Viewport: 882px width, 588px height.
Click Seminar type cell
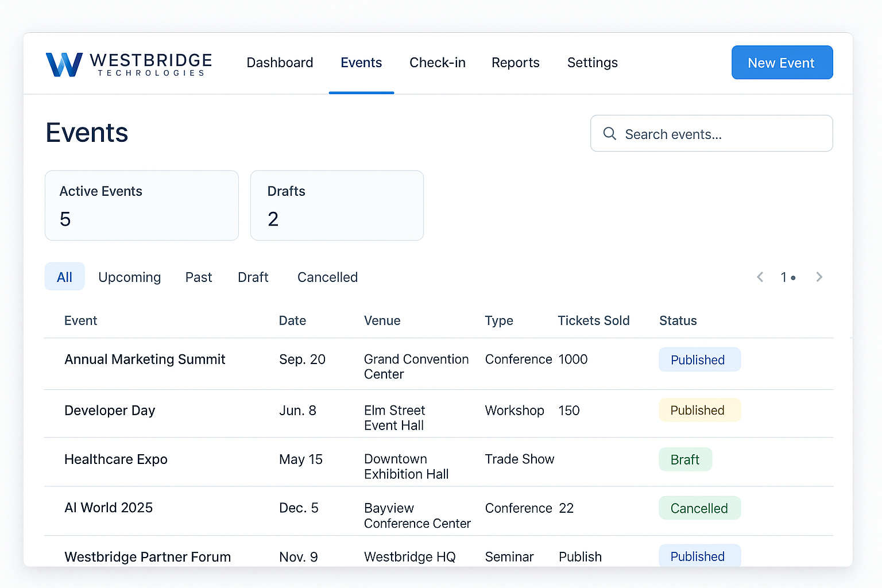[509, 557]
